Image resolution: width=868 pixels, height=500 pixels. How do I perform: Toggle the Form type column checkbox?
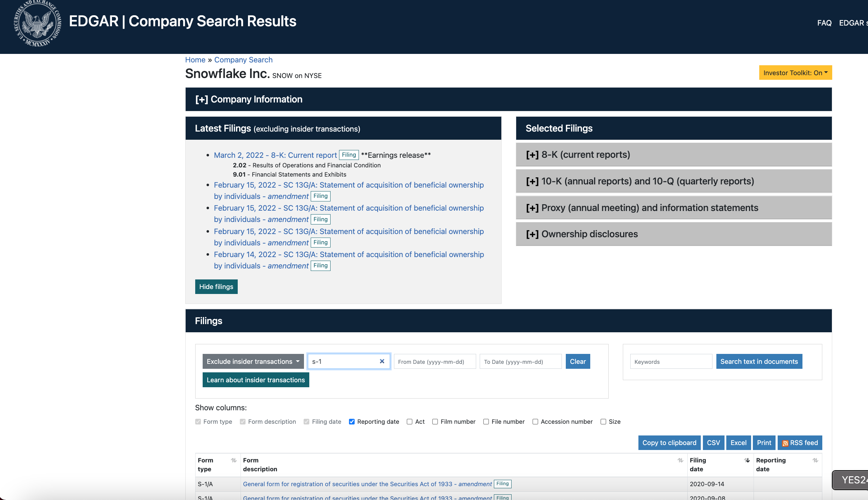(x=198, y=422)
